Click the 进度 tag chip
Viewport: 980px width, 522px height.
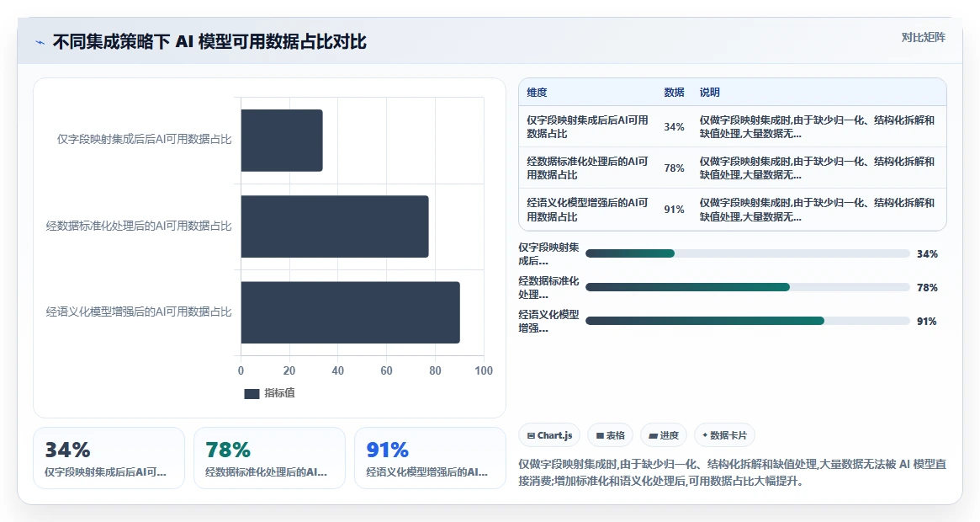tap(664, 435)
